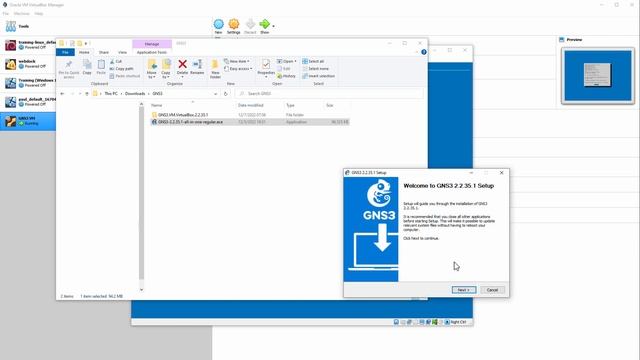Open VirtualBox Settings gear icon
This screenshot has width=640, height=360.
233,24
